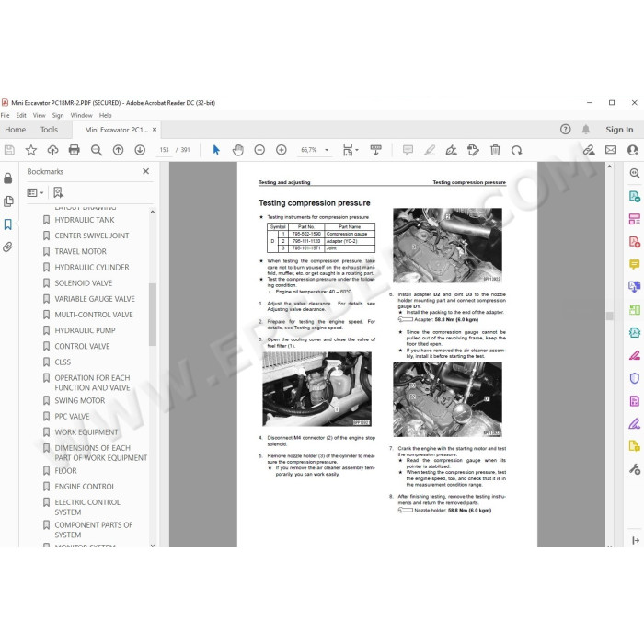Open the Edit menu

tap(21, 115)
